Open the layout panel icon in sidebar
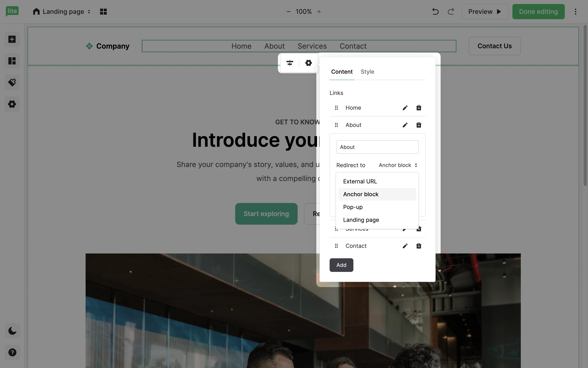Screen dimensions: 588x368 (x=12, y=61)
